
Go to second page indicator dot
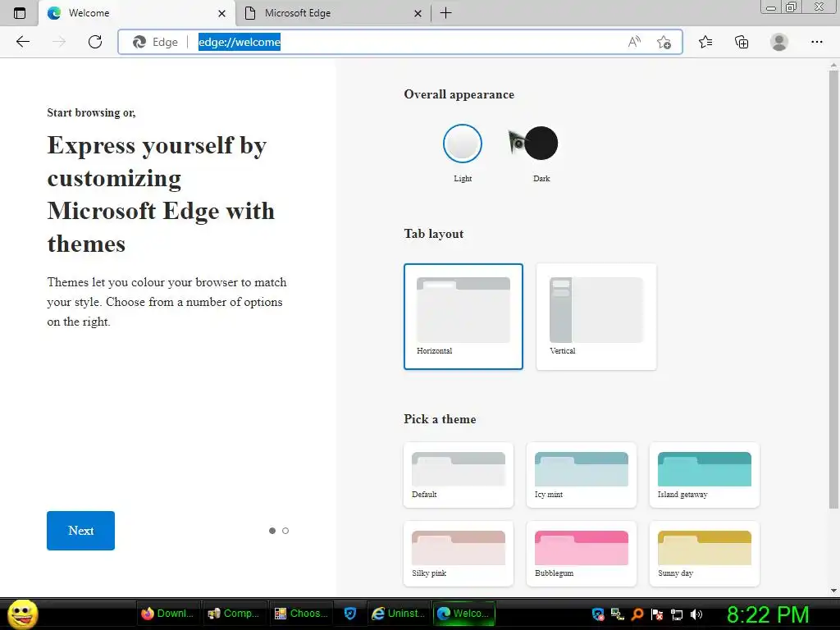285,531
